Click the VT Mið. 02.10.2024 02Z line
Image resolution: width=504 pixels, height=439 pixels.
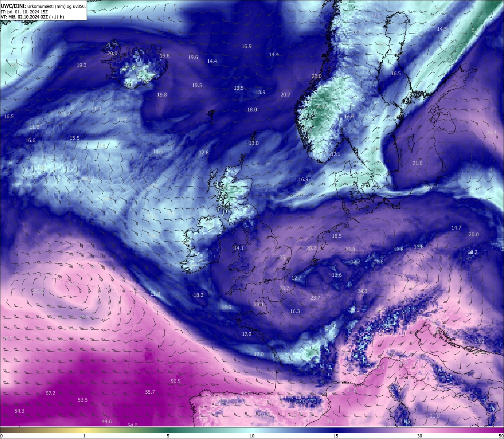[32, 17]
